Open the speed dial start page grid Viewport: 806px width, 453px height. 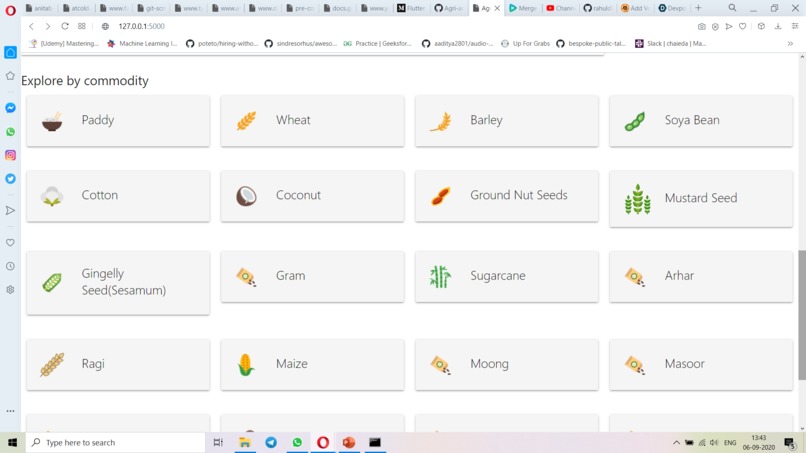click(x=82, y=26)
